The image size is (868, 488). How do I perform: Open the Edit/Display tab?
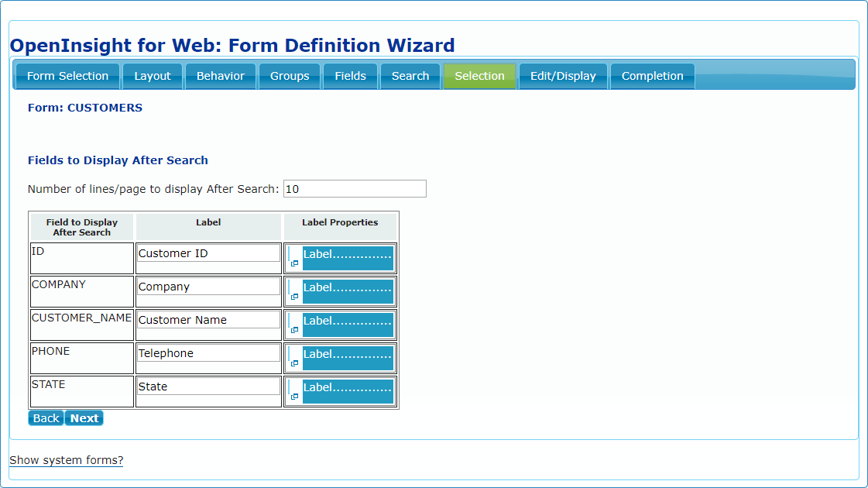tap(563, 76)
